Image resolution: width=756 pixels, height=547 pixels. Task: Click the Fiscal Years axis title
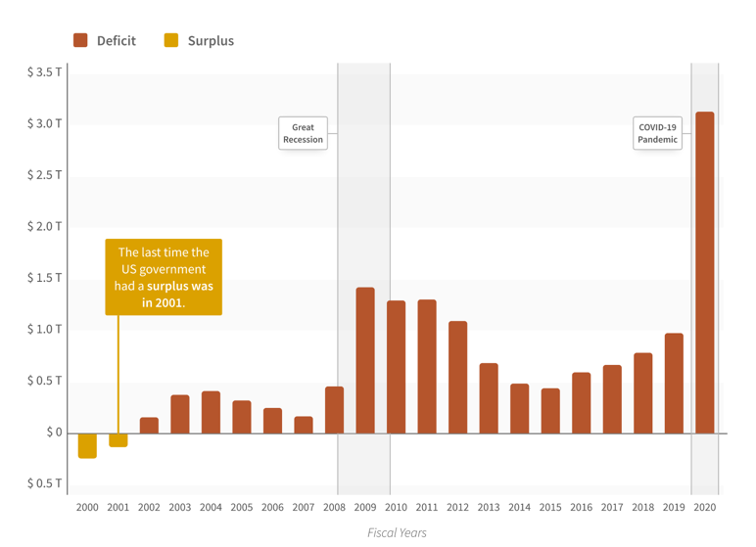[397, 532]
